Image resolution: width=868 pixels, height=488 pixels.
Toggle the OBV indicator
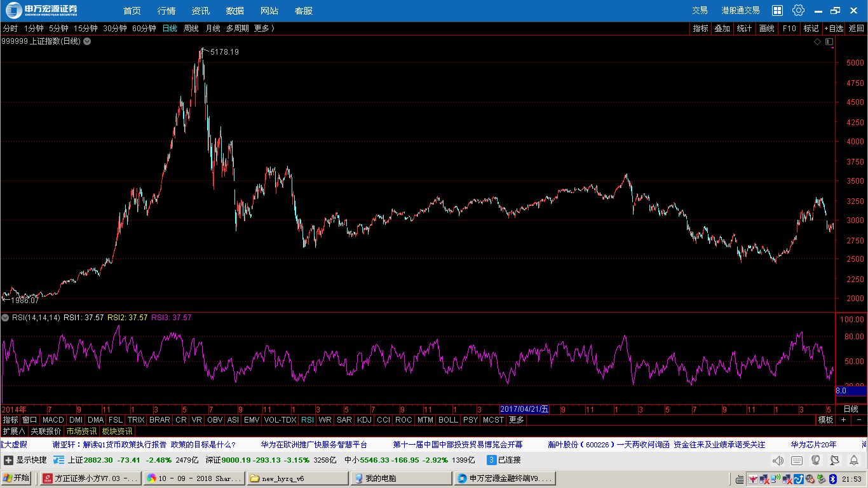click(215, 420)
